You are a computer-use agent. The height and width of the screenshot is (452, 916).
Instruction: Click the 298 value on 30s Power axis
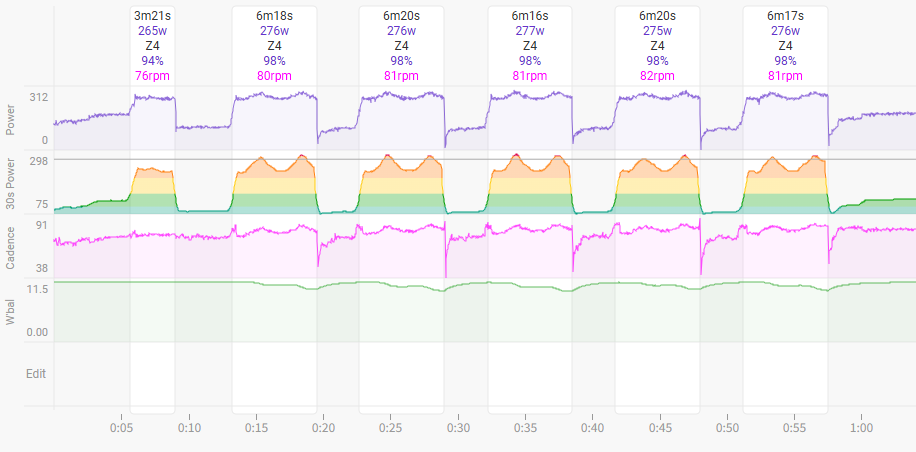(x=39, y=160)
